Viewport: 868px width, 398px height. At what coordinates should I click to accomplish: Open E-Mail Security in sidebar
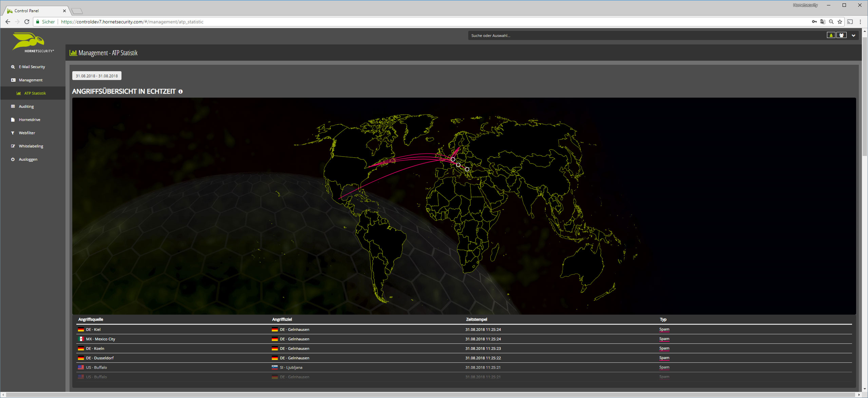click(32, 67)
